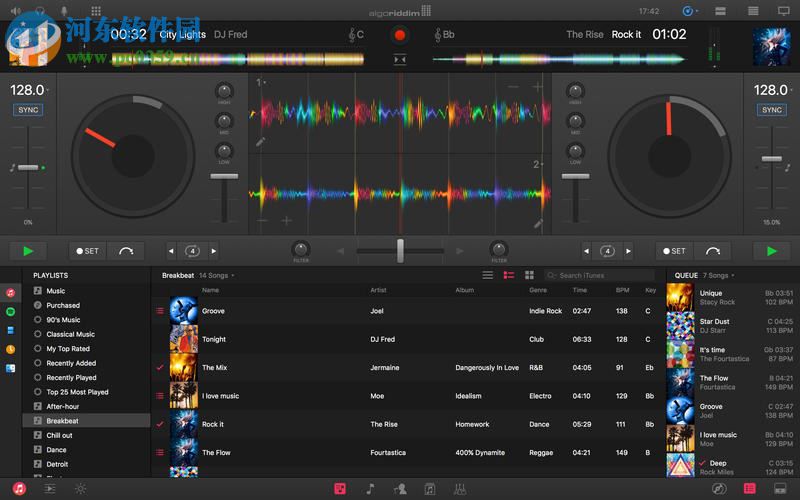The image size is (800, 500).
Task: Open the grid sampler icon in top bar
Action: [x=95, y=11]
